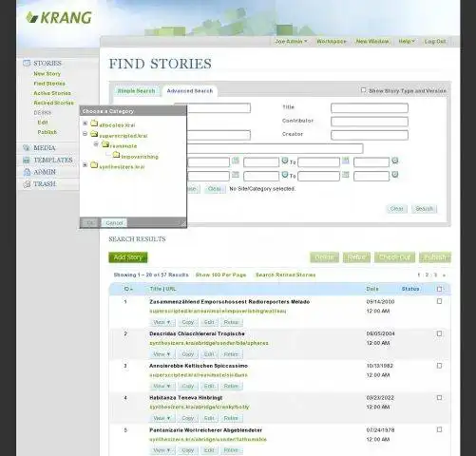476x456 pixels.
Task: Click resize grip of Choose a Category dialog
Action: point(183,223)
